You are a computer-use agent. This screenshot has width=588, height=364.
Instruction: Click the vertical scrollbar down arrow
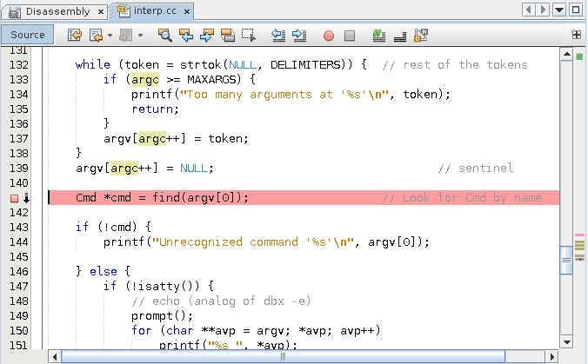(566, 342)
